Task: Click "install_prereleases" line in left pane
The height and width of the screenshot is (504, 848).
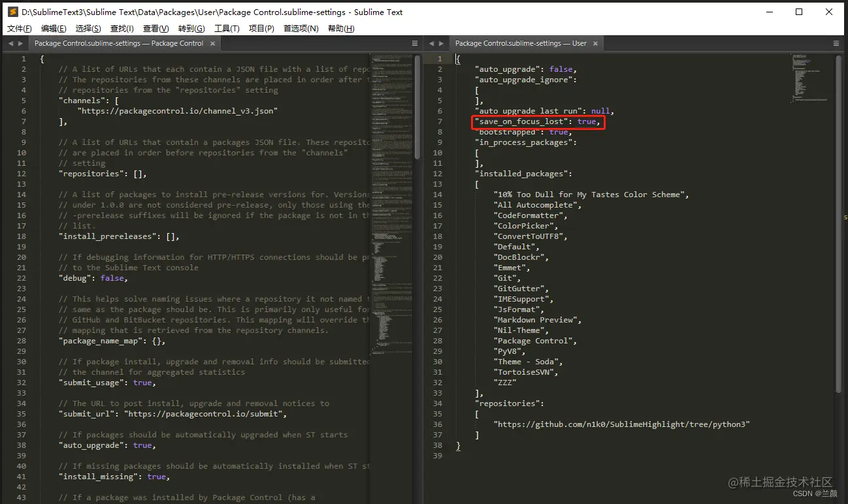Action: 119,236
